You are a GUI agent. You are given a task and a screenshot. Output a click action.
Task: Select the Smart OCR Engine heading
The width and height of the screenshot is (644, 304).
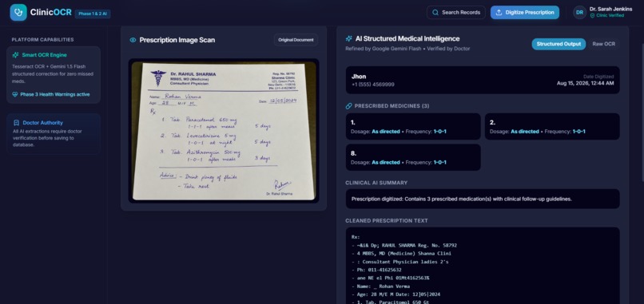[x=44, y=55]
